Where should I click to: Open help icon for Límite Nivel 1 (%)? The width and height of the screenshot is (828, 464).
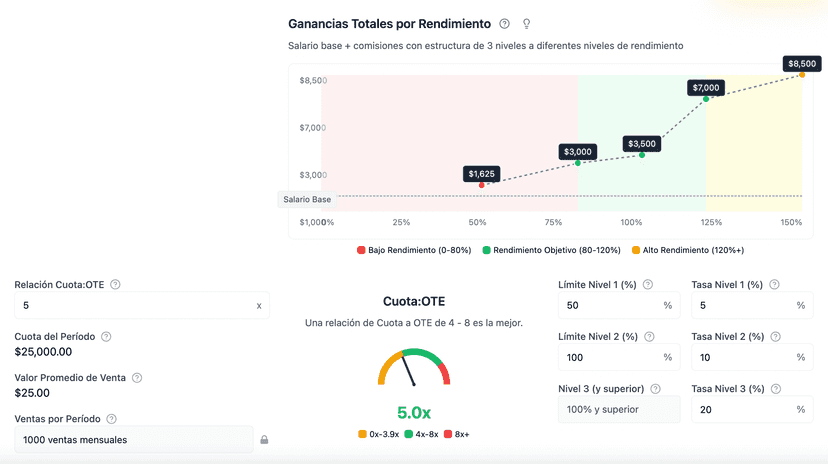pyautogui.click(x=648, y=285)
